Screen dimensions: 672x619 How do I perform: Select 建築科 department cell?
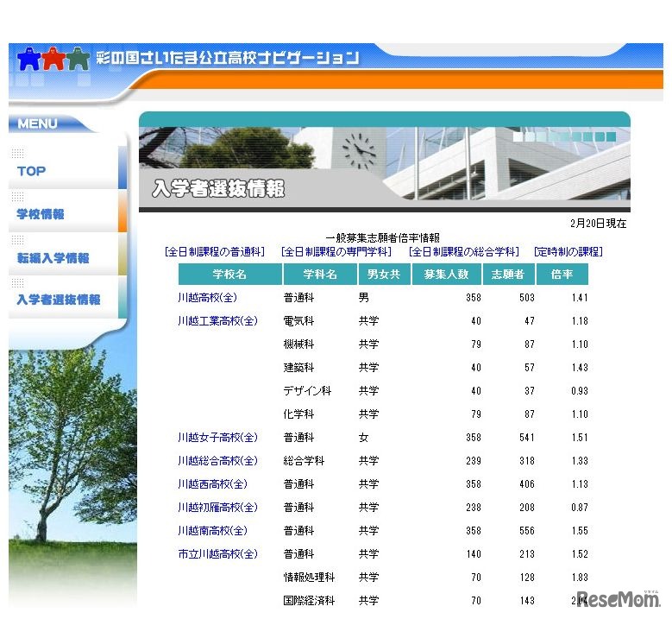tap(298, 368)
